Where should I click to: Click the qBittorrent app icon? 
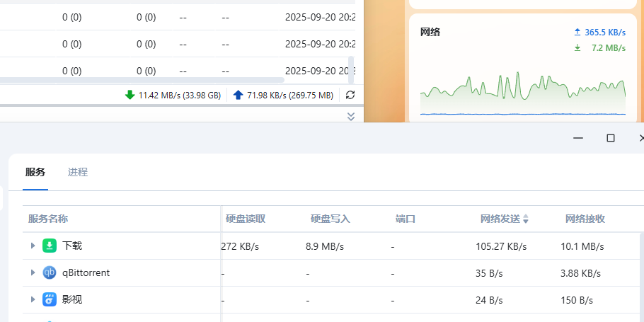tap(50, 272)
